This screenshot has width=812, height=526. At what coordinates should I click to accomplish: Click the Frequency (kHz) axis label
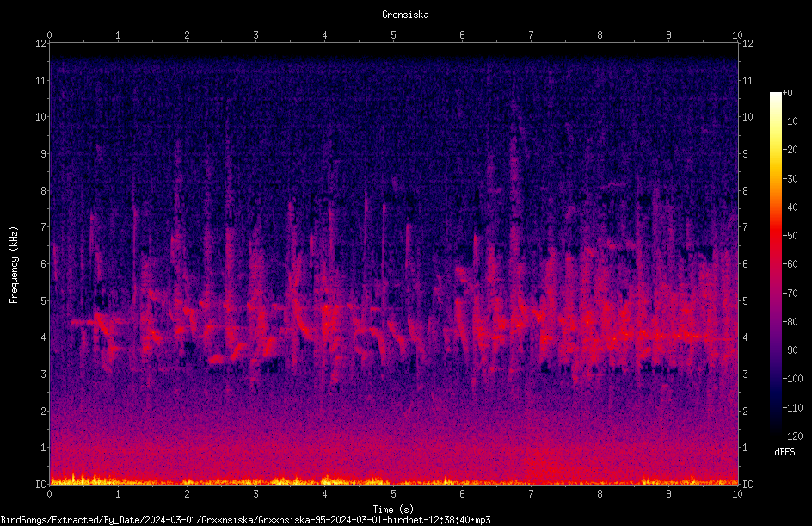click(14, 265)
